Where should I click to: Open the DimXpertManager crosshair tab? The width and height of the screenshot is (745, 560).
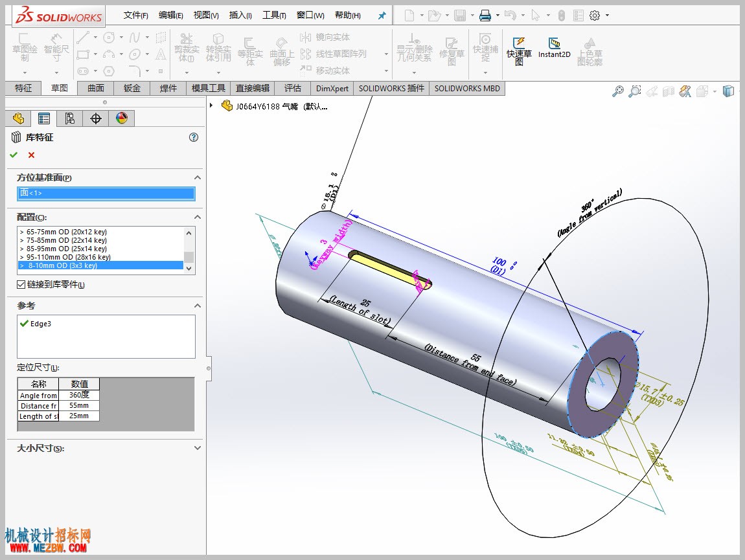point(96,118)
